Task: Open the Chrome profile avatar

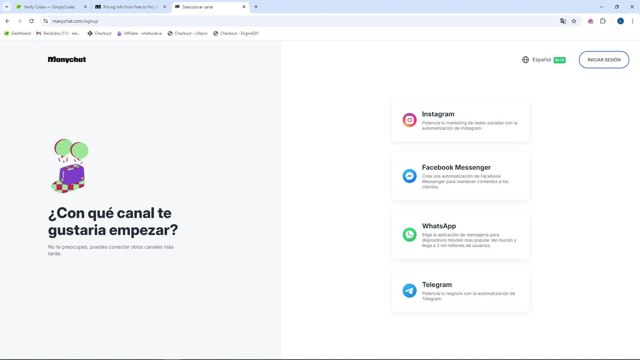Action: tap(620, 21)
